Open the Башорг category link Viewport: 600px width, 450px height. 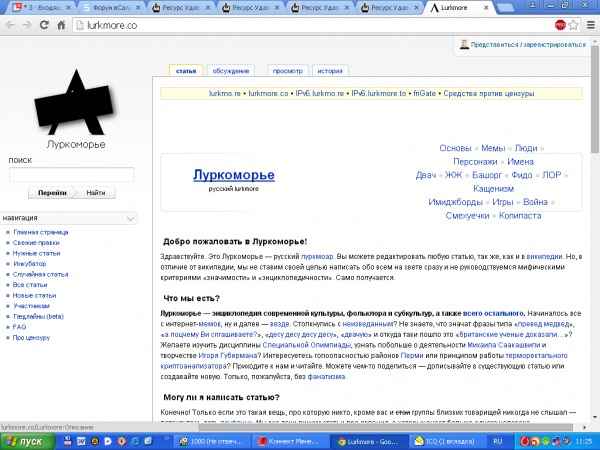(486, 175)
